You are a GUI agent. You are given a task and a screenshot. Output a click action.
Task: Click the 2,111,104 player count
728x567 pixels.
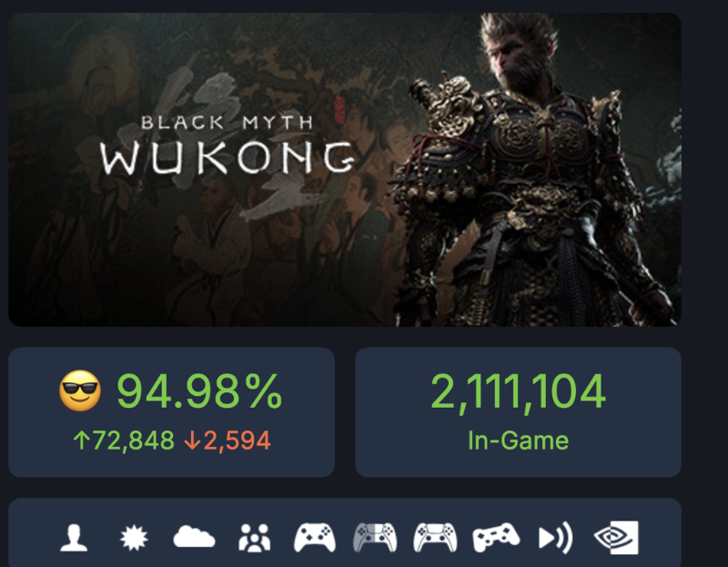click(x=518, y=391)
